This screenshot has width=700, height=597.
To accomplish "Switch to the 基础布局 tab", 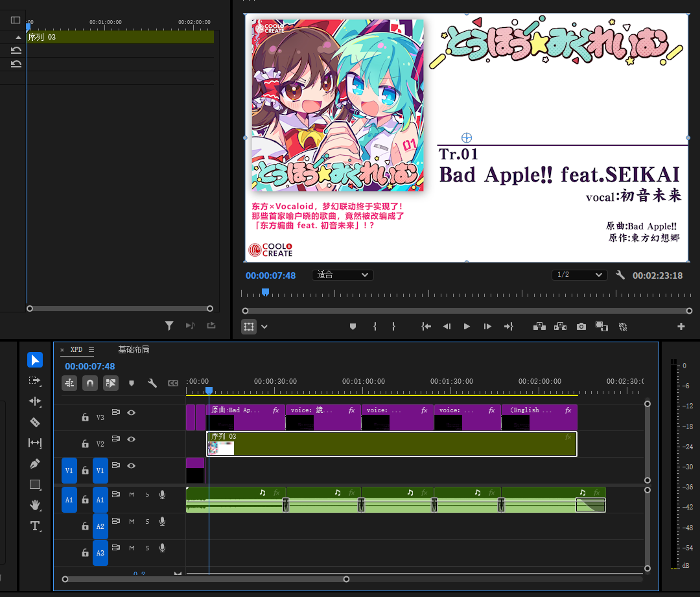I will coord(134,349).
